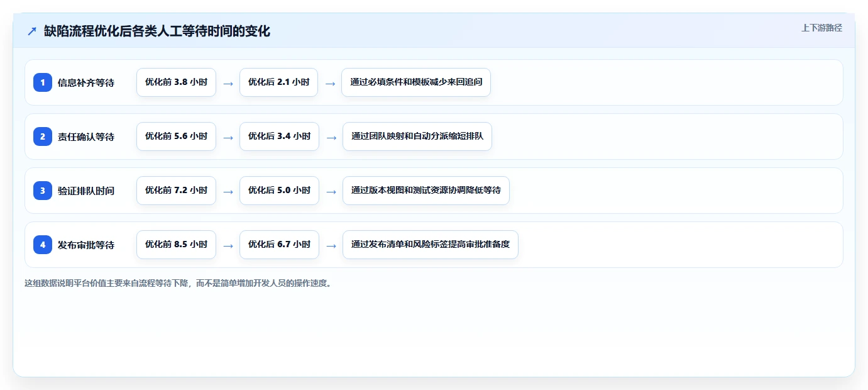This screenshot has height=390, width=868.
Task: Click the 通过版本视图和测试资源协调降低等待 chip
Action: 426,191
